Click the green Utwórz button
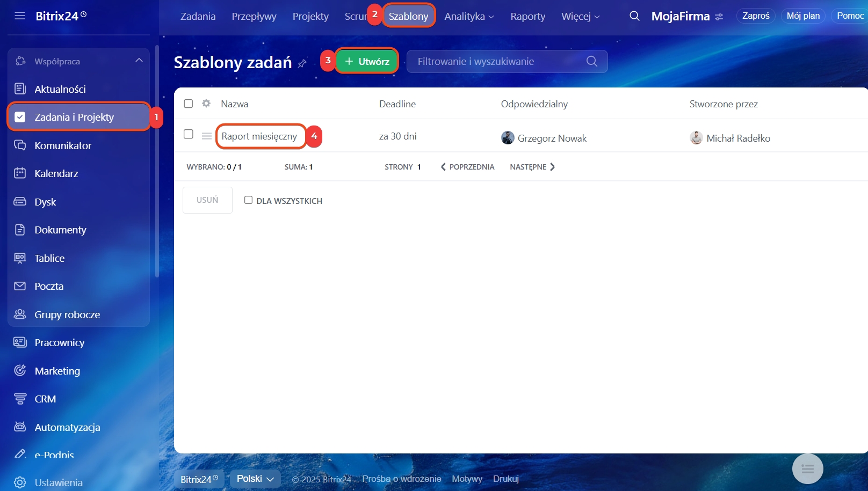The width and height of the screenshot is (868, 491). pyautogui.click(x=367, y=61)
